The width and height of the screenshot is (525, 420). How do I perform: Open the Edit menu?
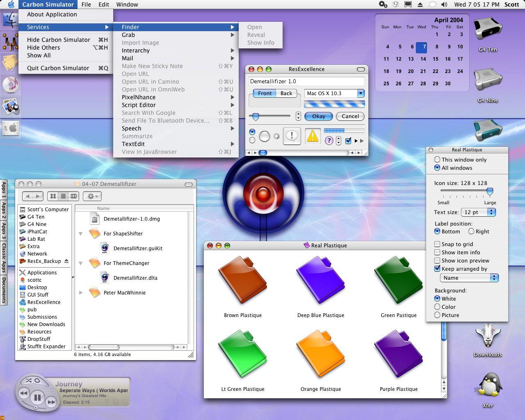tap(104, 5)
